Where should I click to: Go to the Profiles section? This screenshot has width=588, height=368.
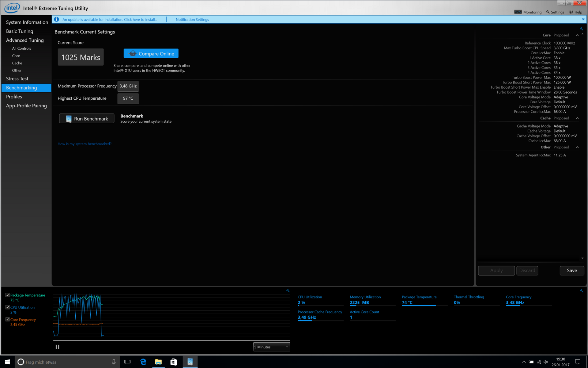coord(14,97)
